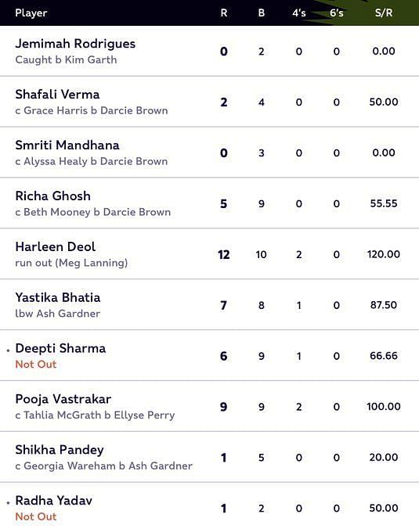This screenshot has height=532, width=419.
Task: Select Richa Ghosh batting row
Action: [210, 203]
